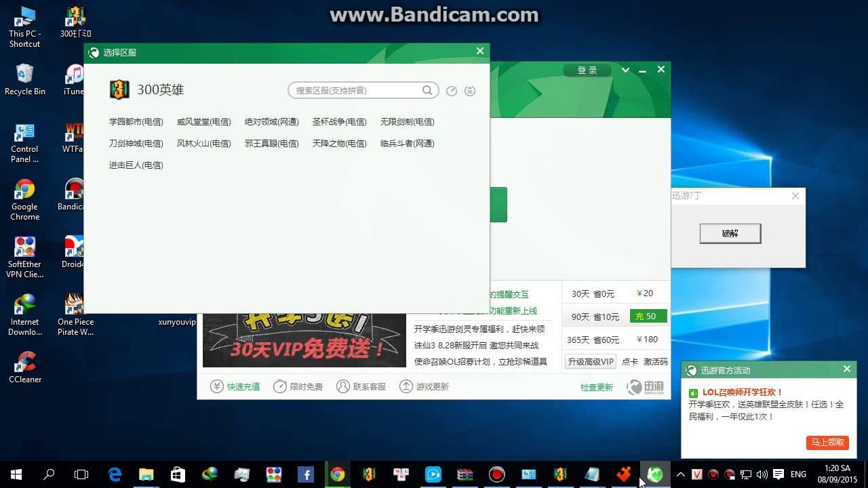
Task: Choose the 365天 ￥180 plan row
Action: coord(616,340)
